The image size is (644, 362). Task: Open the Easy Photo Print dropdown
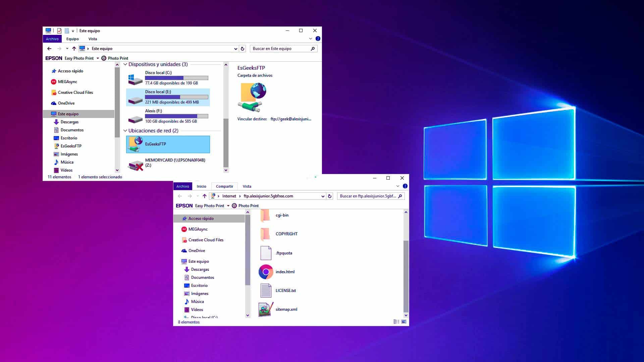point(98,58)
